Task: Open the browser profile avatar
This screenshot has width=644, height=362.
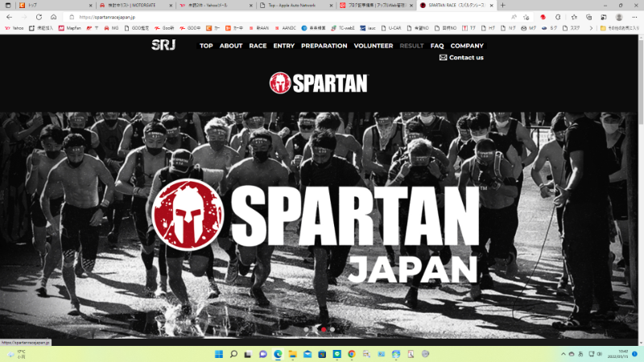Action: click(619, 17)
